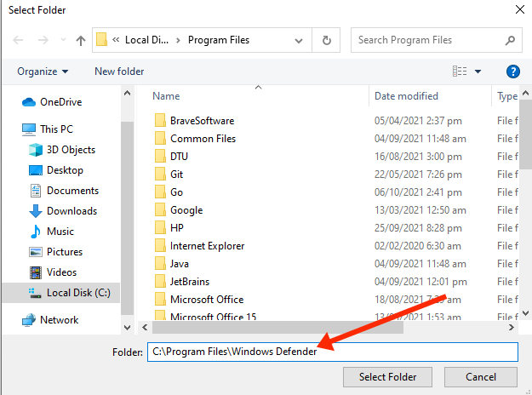Open recent locations dropdown arrow
The width and height of the screenshot is (532, 395).
[x=63, y=40]
